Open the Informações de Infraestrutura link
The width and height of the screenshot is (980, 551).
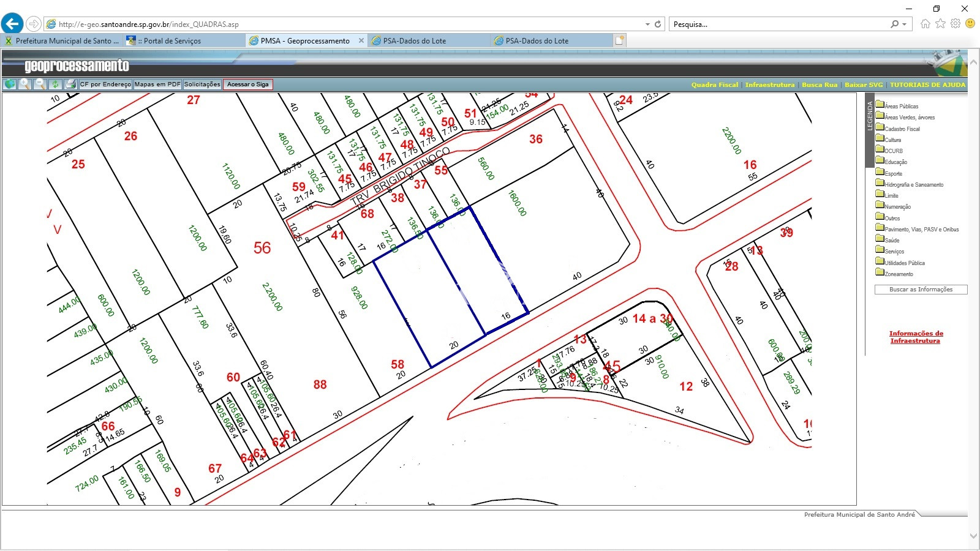point(916,337)
